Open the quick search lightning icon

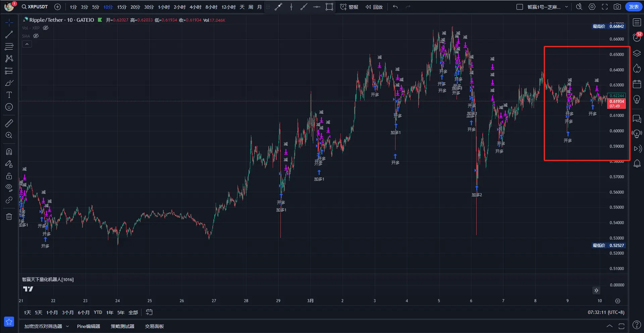(579, 7)
